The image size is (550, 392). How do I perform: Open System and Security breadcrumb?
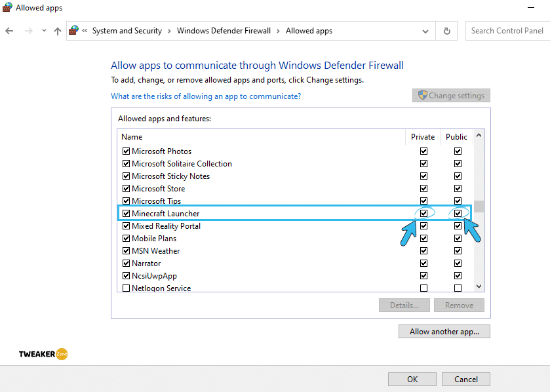[x=127, y=31]
